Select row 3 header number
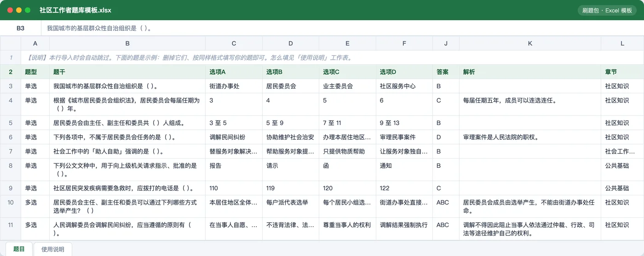 (11, 86)
